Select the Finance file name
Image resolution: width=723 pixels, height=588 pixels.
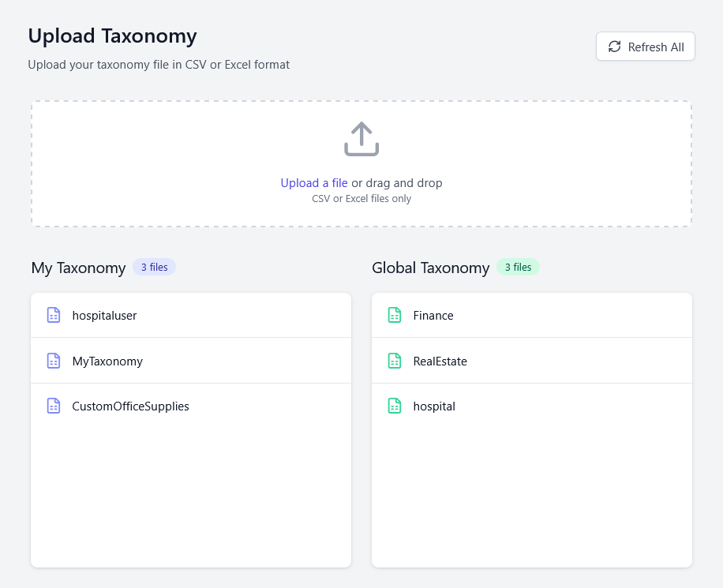pos(433,315)
